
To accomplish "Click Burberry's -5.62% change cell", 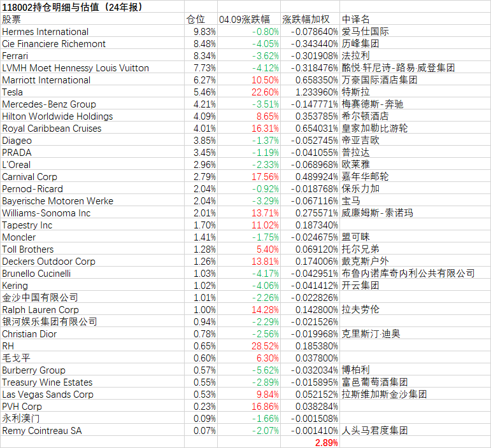I will click(x=249, y=370).
